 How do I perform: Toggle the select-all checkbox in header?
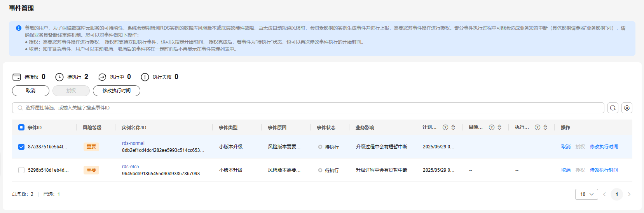tap(21, 127)
